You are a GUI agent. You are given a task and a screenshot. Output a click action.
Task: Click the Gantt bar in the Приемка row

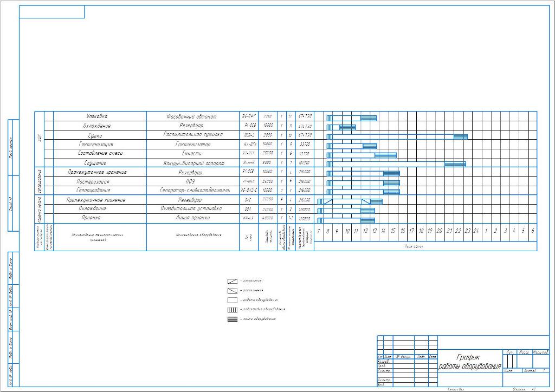coord(346,220)
